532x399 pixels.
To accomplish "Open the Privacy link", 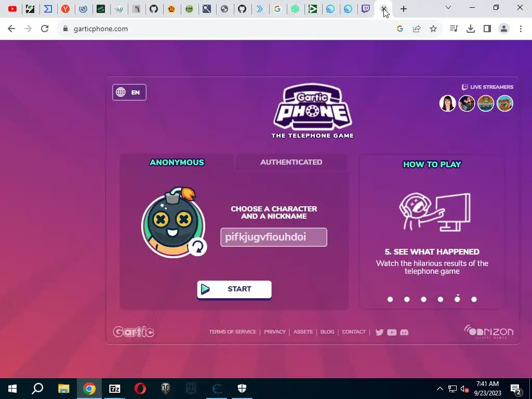I will click(275, 332).
